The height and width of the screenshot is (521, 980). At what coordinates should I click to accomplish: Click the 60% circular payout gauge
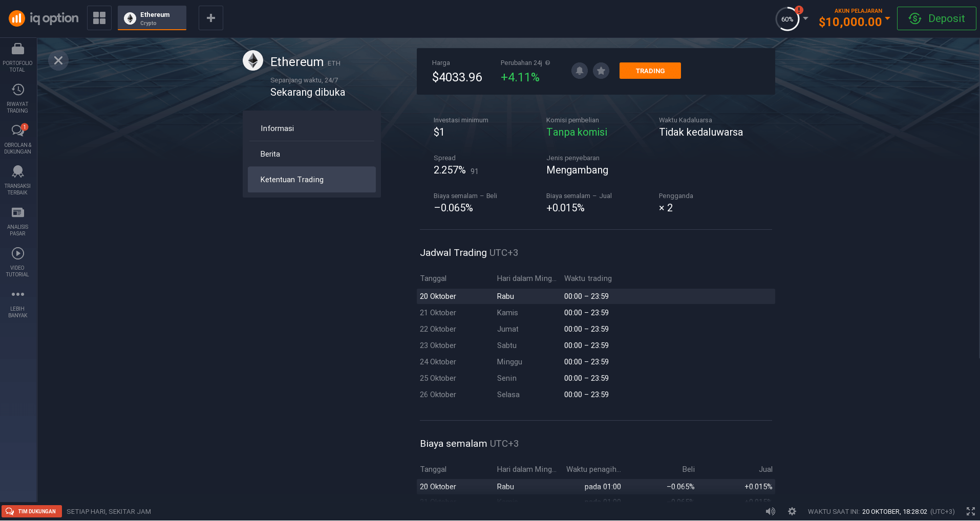[x=787, y=19]
